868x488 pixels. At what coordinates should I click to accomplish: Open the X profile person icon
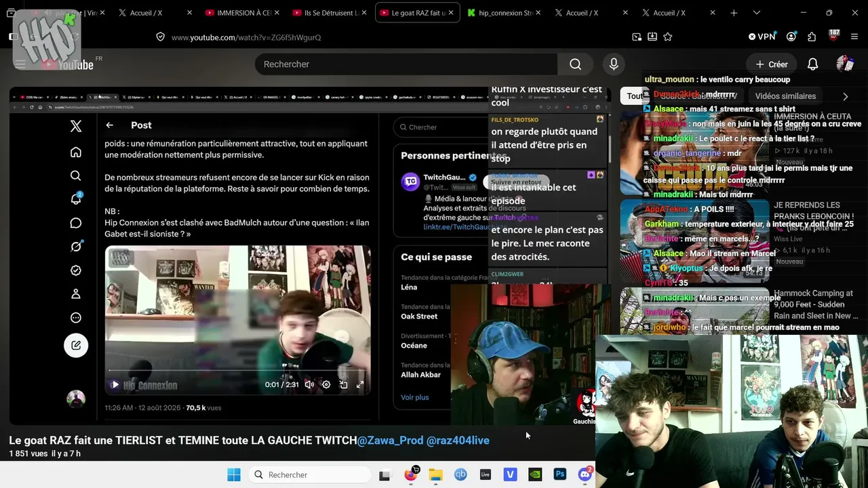[x=76, y=294]
